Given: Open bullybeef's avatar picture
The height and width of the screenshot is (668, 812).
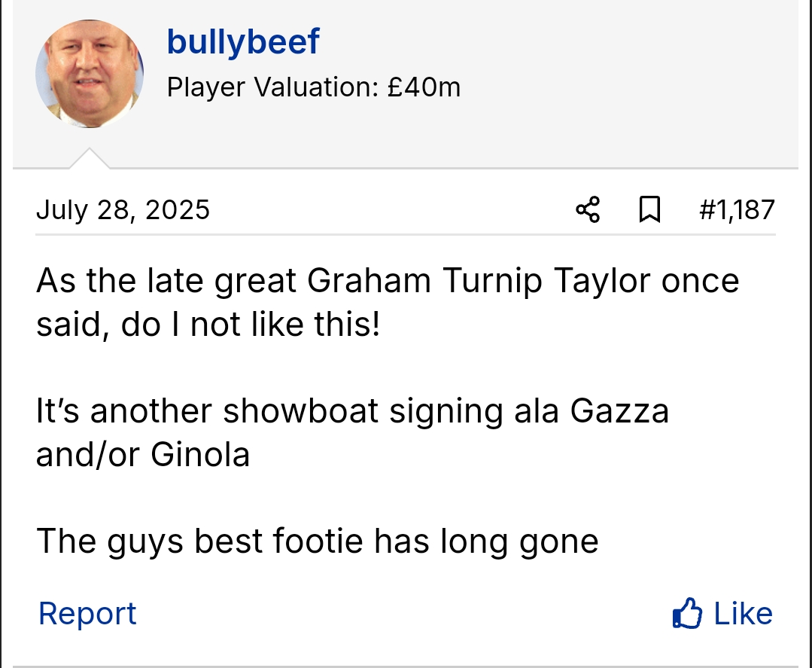Looking at the screenshot, I should click(89, 73).
